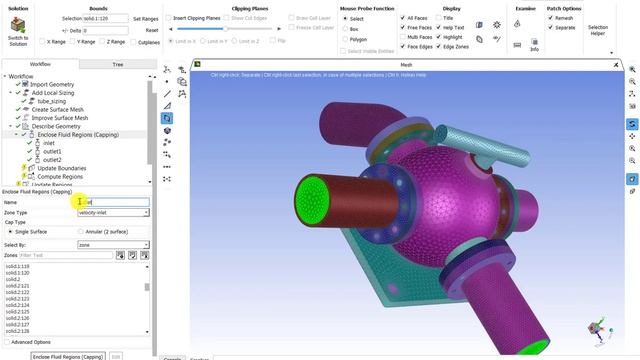The image size is (640, 360).
Task: Enable the Multi Faces checkbox
Action: click(x=403, y=37)
